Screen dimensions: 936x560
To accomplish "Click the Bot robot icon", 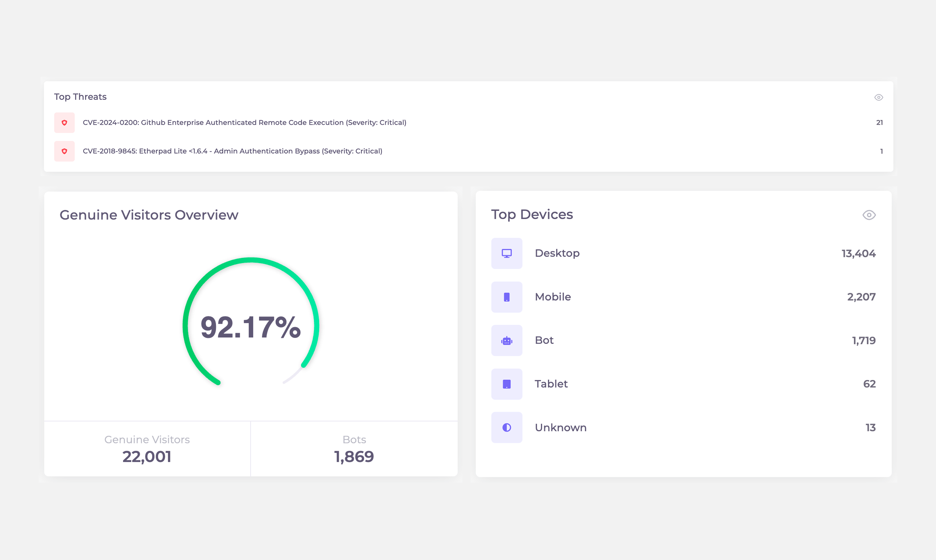I will [506, 340].
